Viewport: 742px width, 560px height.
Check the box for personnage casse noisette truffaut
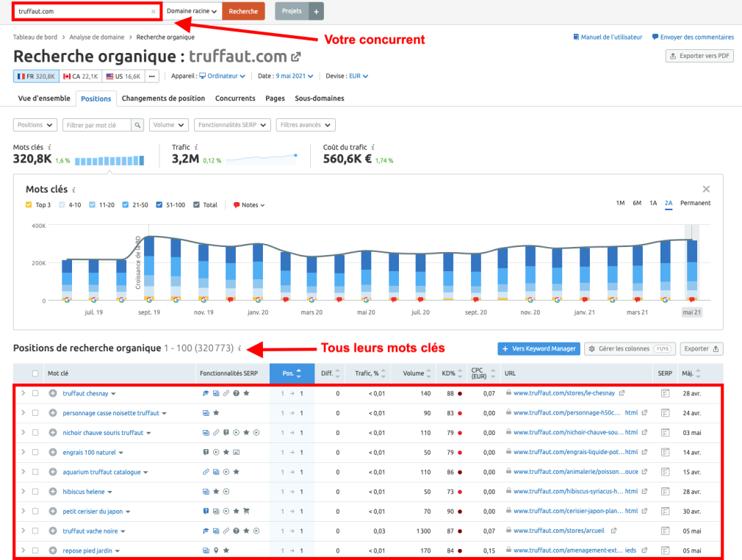[x=35, y=413]
